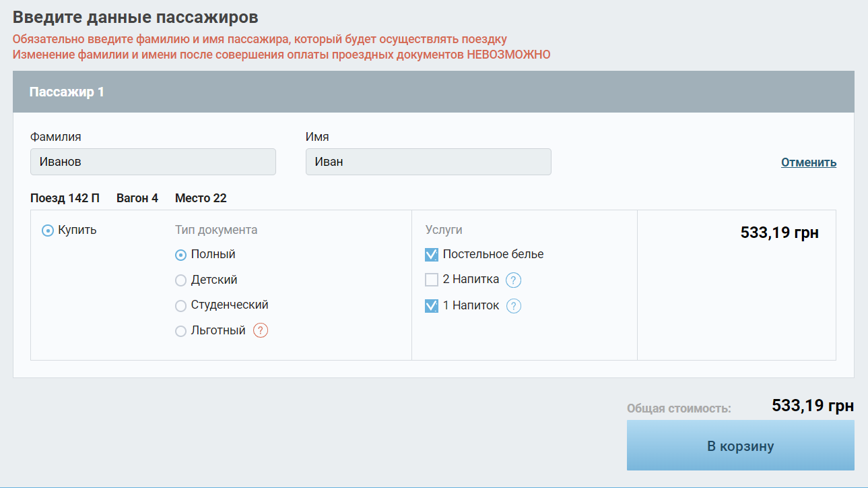Viewport: 868px width, 488px height.
Task: Uncheck Постельное белье service
Action: (x=431, y=254)
